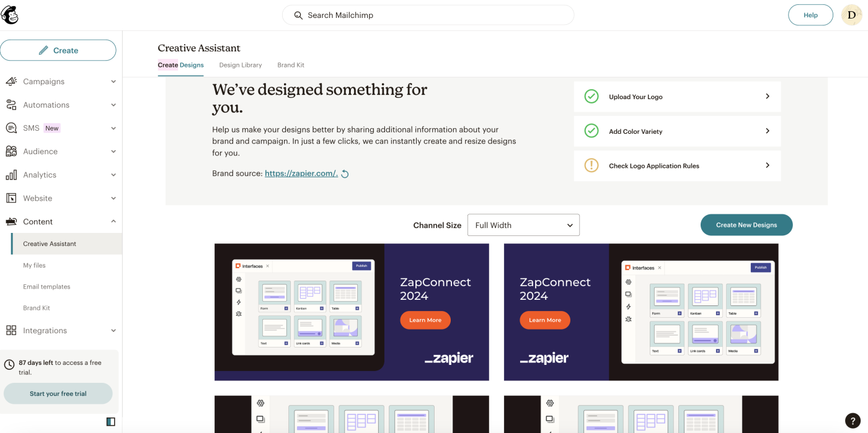Click the SMS chat bubble icon

coord(11,128)
